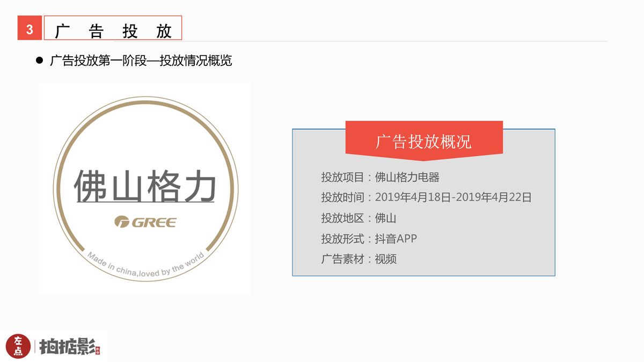This screenshot has width=644, height=362.
Task: Select the 广告投放 section title box
Action: point(113,28)
